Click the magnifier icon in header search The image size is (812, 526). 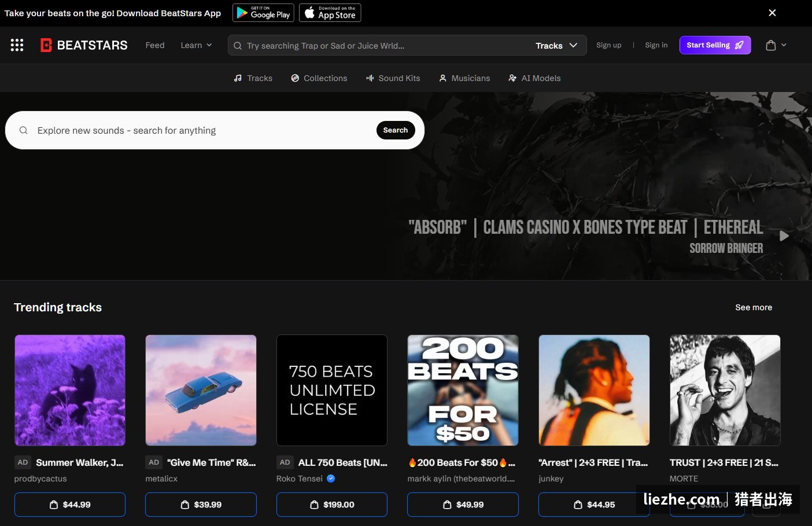coord(238,46)
